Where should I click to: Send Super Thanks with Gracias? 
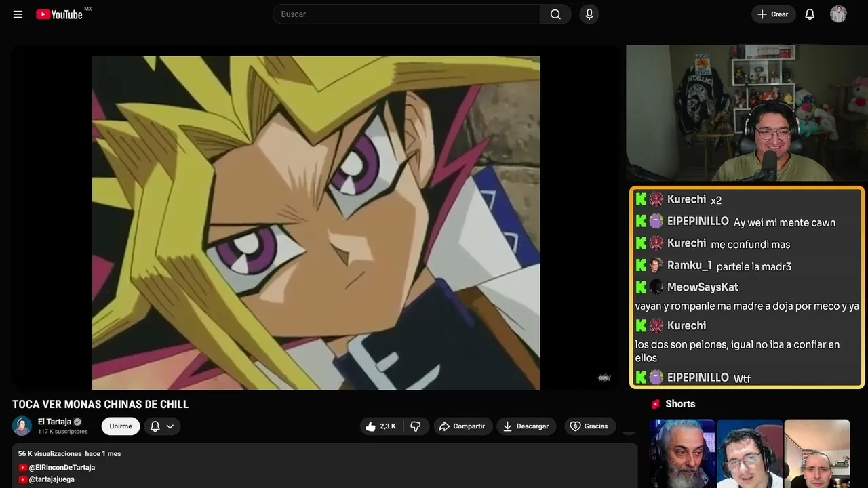[x=589, y=426]
